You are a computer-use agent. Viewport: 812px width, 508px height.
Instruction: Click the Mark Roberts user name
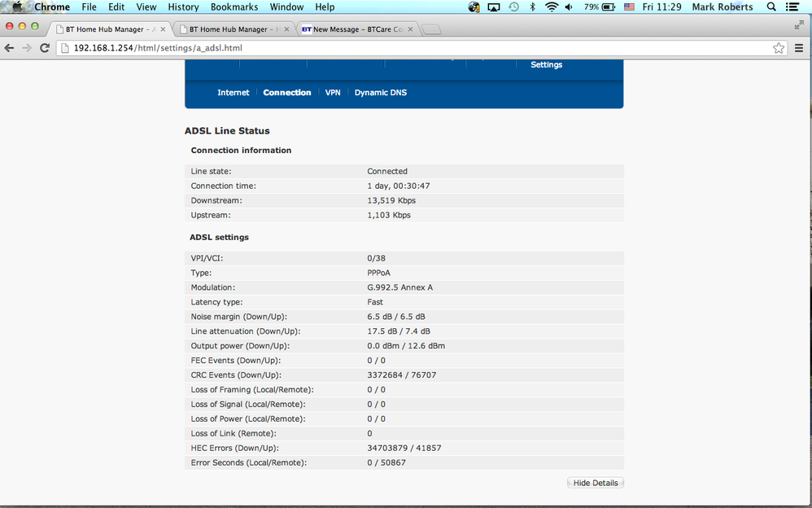tap(723, 7)
